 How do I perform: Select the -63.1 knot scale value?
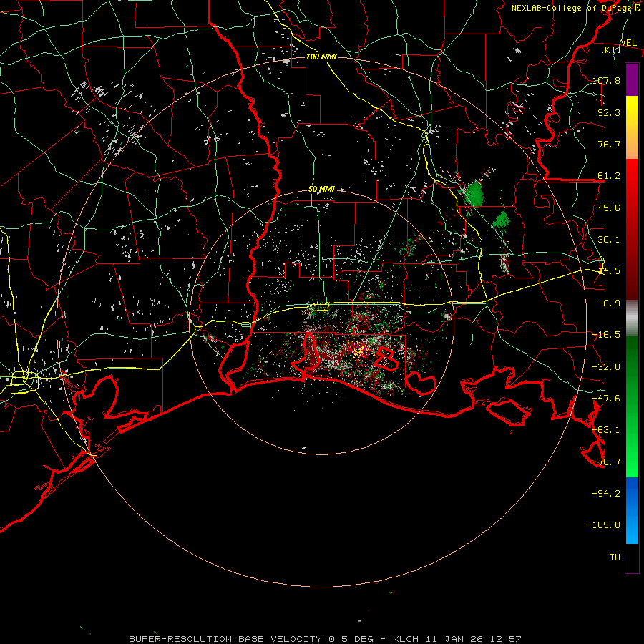606,430
